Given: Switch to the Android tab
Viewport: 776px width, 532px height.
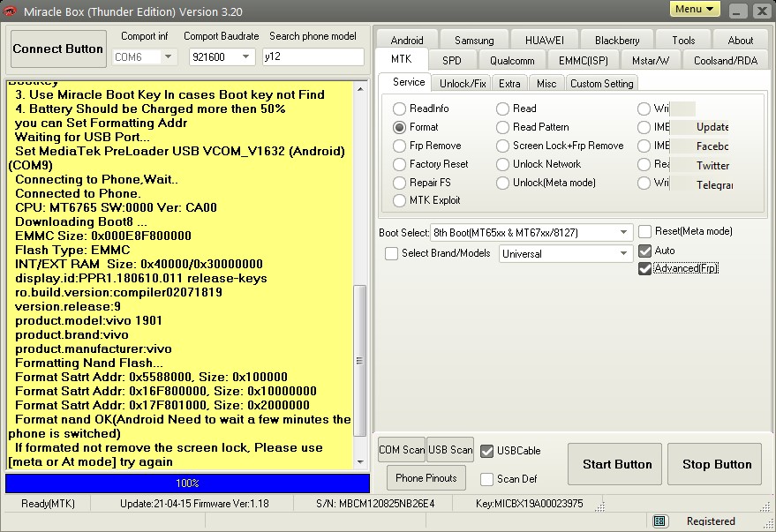Looking at the screenshot, I should [x=407, y=40].
